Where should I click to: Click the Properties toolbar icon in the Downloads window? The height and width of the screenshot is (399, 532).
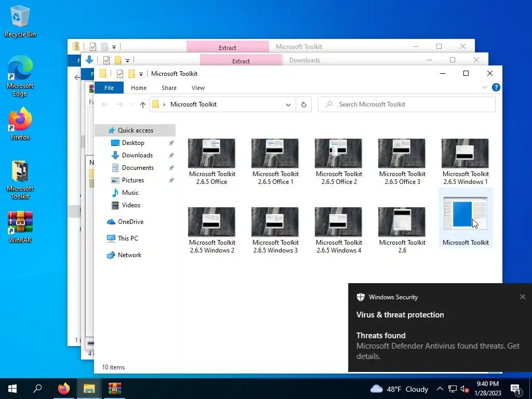[106, 60]
